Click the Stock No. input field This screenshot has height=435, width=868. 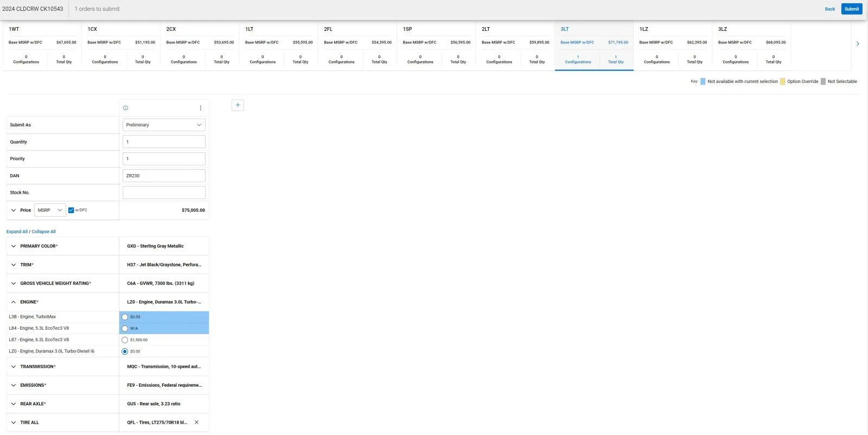164,193
